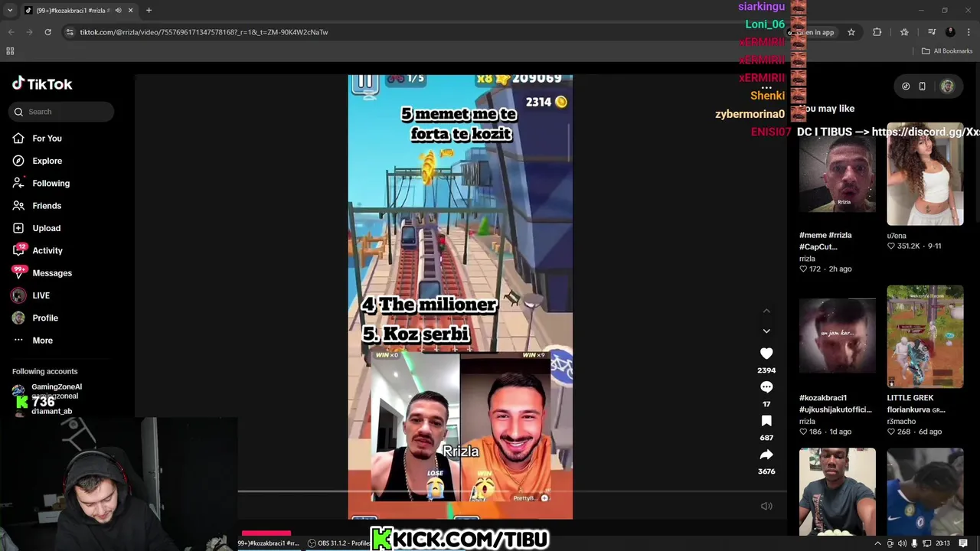This screenshot has height=551, width=980.
Task: Open the get app phone icon
Action: click(923, 86)
